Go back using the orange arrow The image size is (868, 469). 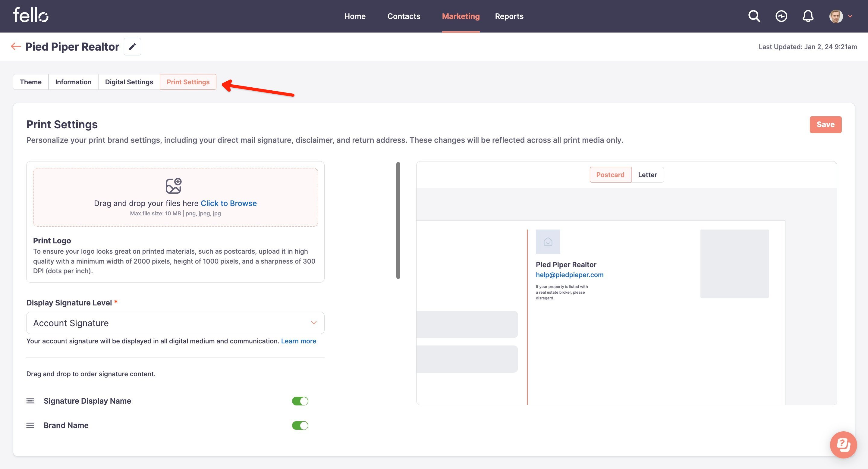16,46
